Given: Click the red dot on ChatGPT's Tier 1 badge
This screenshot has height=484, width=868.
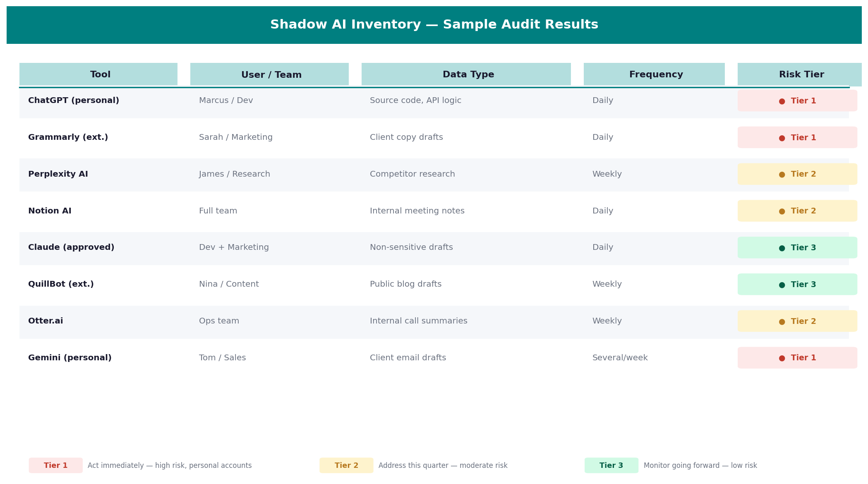Looking at the screenshot, I should (x=782, y=101).
